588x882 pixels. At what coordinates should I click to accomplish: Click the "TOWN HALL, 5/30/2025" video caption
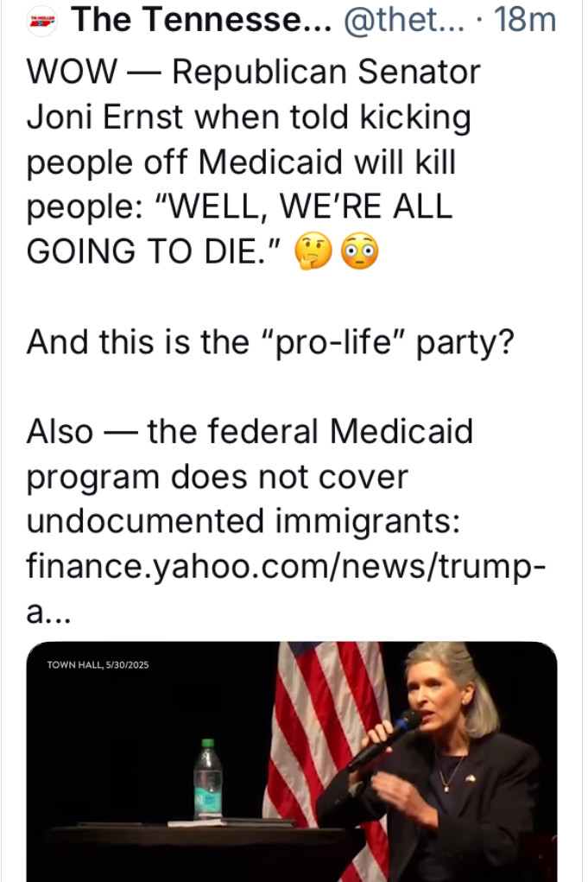(x=98, y=664)
